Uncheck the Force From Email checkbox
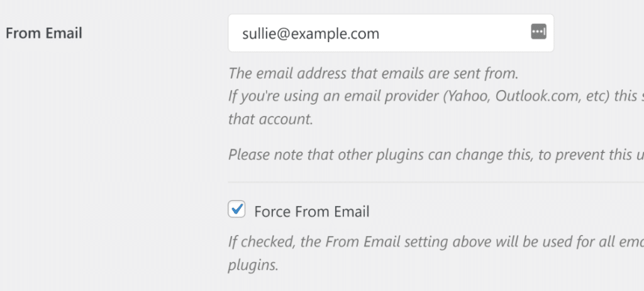Screen dimensions: 644x291 pos(236,209)
